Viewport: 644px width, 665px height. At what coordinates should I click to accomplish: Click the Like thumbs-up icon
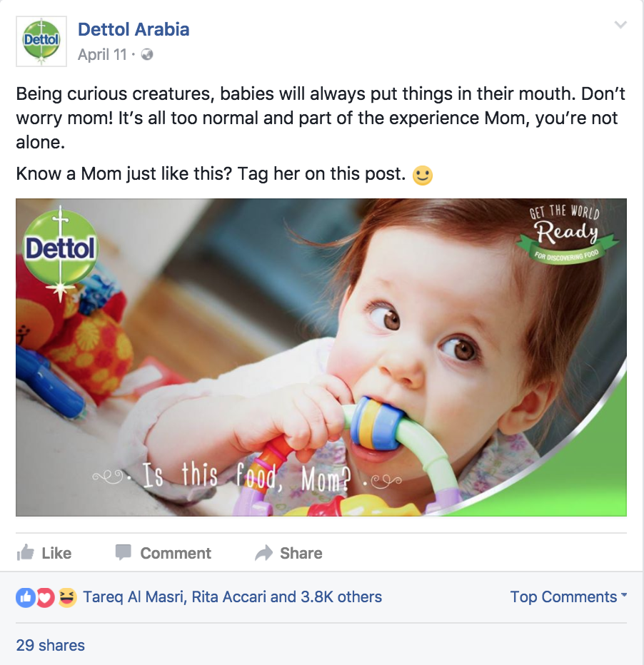(x=26, y=552)
